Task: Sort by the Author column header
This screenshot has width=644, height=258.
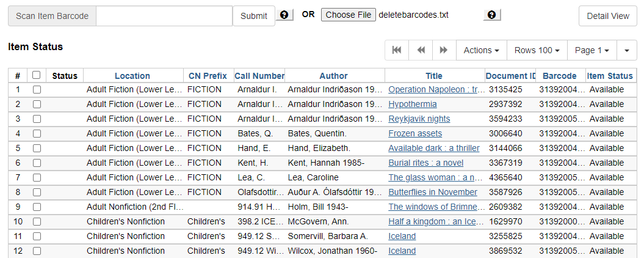Action: point(333,76)
